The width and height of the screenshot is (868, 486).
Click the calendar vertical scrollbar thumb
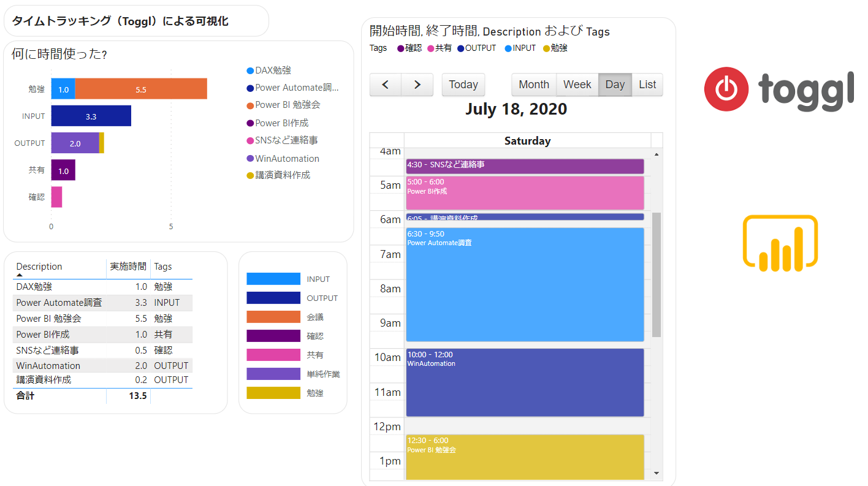[657, 275]
